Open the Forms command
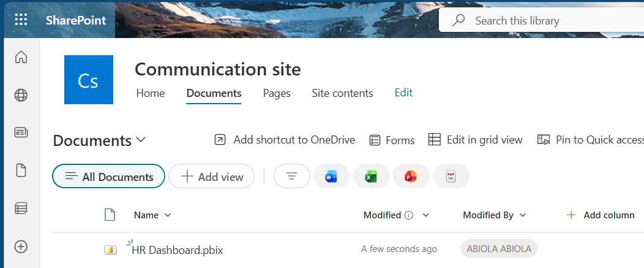Screen dimensions: 644x268 coord(392,140)
